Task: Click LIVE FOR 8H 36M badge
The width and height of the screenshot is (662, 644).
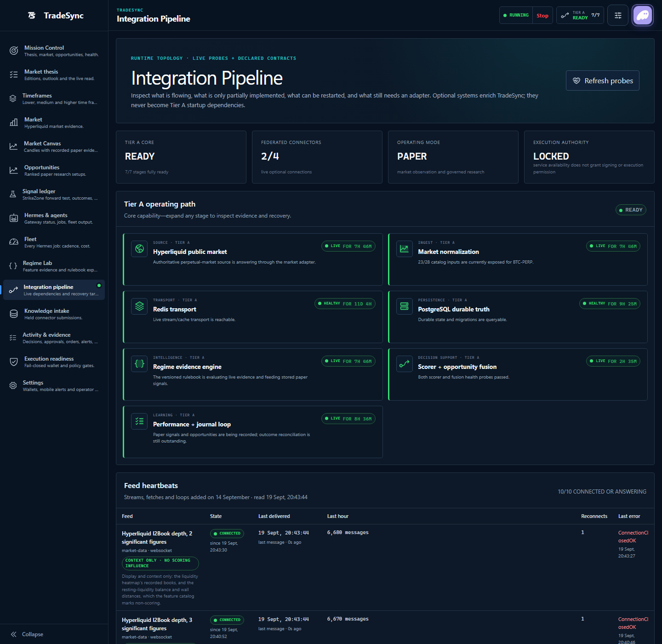Action: click(348, 419)
